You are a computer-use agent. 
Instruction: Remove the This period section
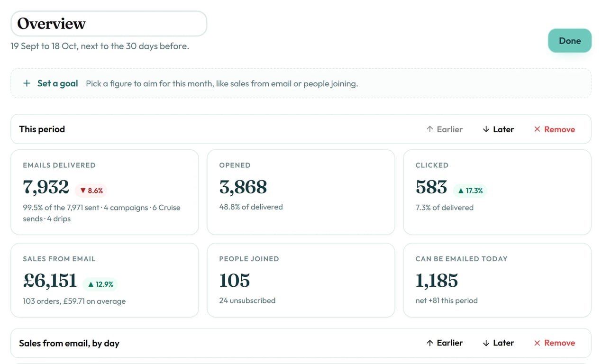554,129
